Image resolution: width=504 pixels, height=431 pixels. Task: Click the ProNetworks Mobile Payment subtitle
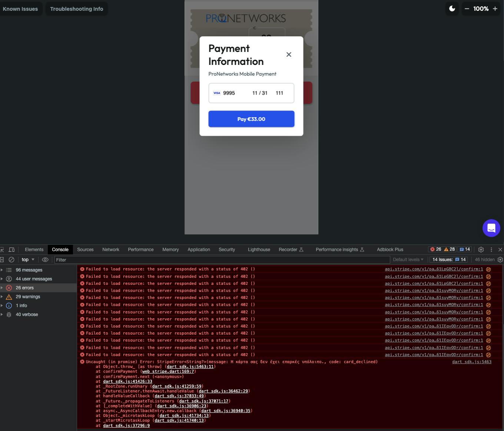point(242,74)
